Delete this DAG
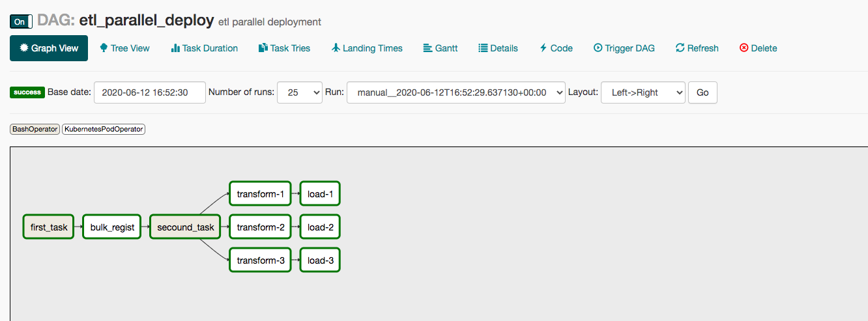This screenshot has width=868, height=321. coord(758,48)
